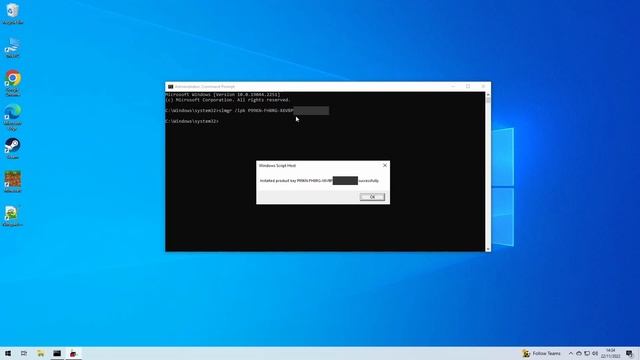This screenshot has width=640, height=360.
Task: Open the Recycle Bin desktop icon
Action: tap(13, 14)
